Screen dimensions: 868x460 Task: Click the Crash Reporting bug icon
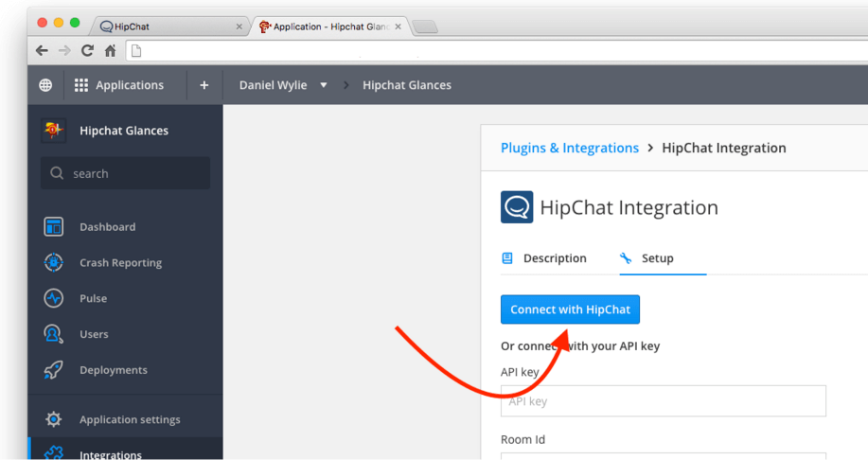click(54, 262)
